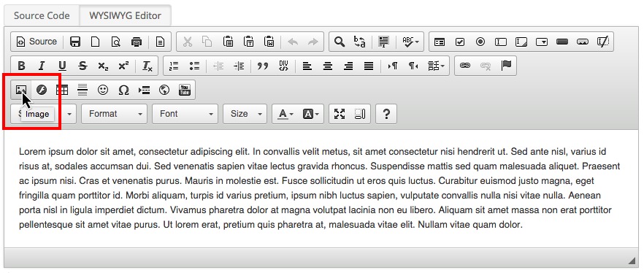Insert an Image Button
Image resolution: width=644 pixels, height=273 pixels.
pyautogui.click(x=583, y=42)
